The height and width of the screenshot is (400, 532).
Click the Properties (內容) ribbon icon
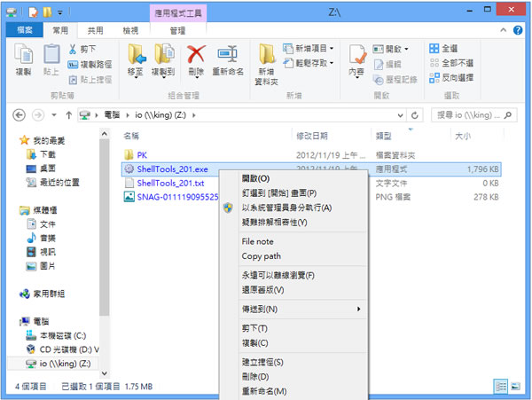point(357,55)
